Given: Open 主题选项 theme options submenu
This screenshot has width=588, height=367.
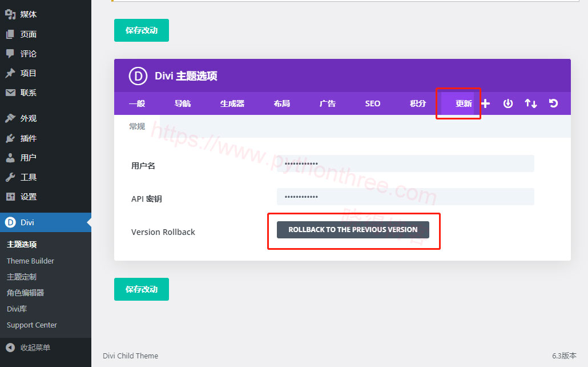Looking at the screenshot, I should click(x=22, y=244).
